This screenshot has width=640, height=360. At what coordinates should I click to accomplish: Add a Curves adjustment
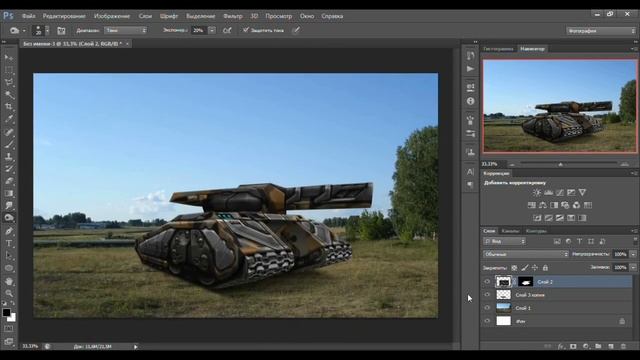[560, 192]
